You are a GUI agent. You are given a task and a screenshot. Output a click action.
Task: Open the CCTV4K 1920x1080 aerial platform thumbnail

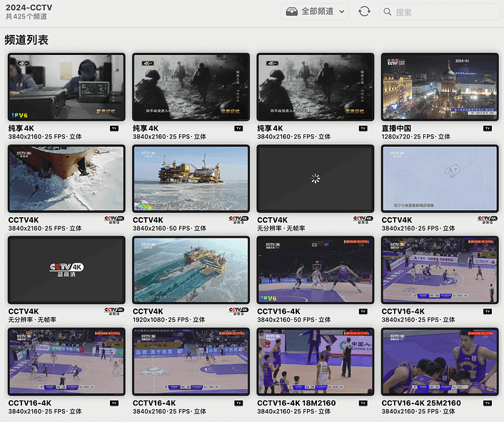point(191,271)
